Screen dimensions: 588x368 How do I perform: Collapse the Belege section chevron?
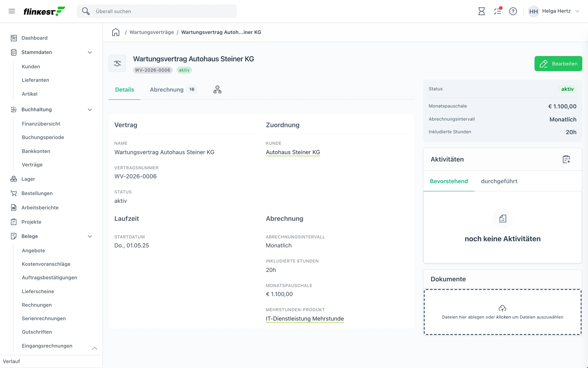(x=90, y=236)
